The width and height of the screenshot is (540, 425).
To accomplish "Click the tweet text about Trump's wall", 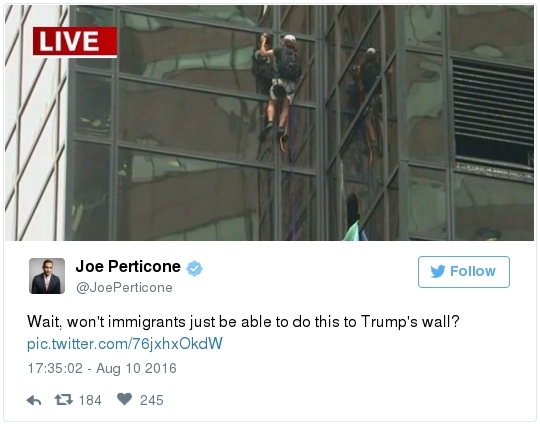I will click(243, 322).
